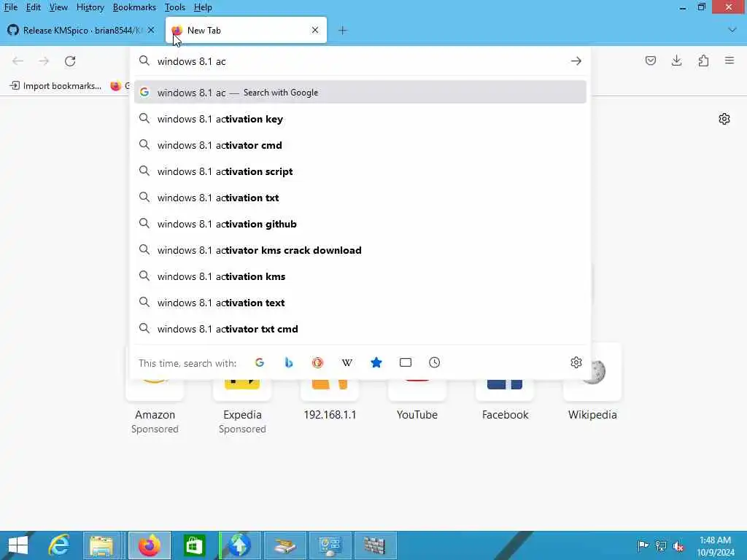Pick suggestion 'windows 8.1 activation text'
Image resolution: width=747 pixels, height=560 pixels.
click(x=360, y=303)
